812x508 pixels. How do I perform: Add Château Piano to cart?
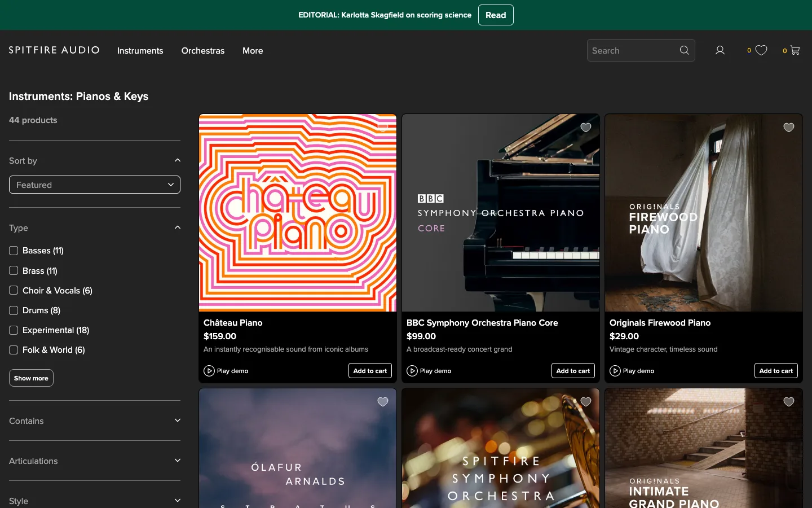pos(370,371)
